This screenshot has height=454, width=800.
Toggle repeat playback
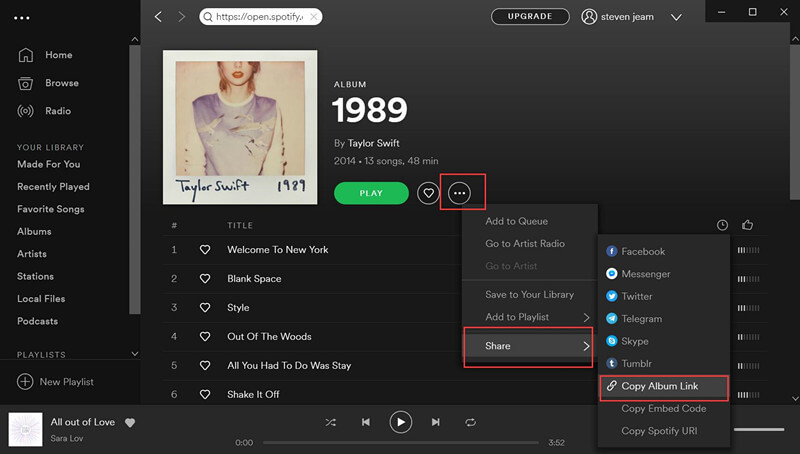click(x=470, y=422)
